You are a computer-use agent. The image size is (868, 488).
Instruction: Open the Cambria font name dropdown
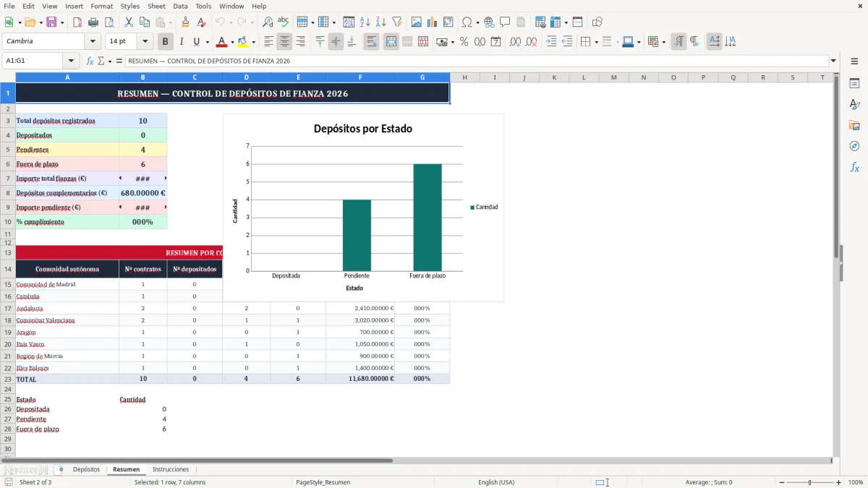coord(92,42)
